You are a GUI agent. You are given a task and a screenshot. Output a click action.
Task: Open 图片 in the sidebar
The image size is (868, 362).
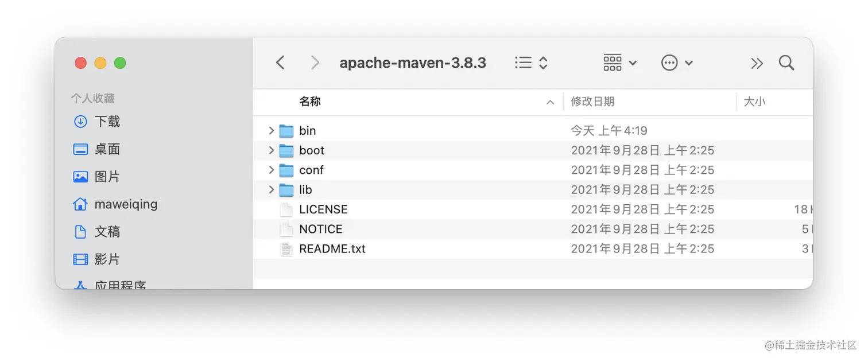[x=97, y=177]
